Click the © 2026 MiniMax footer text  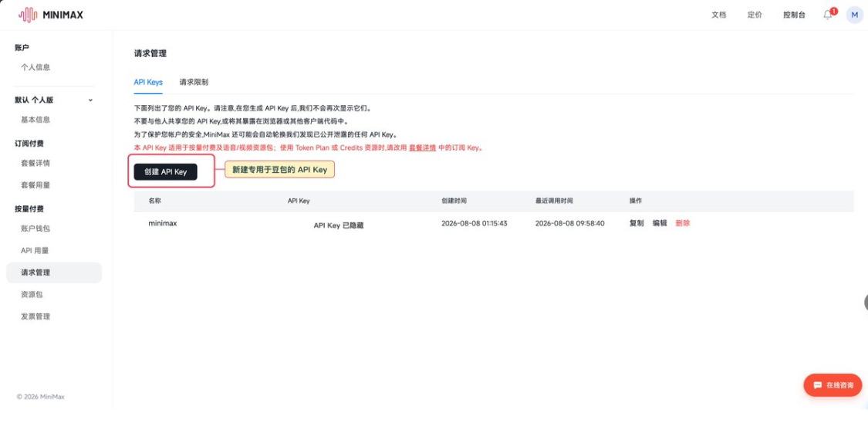(40, 397)
